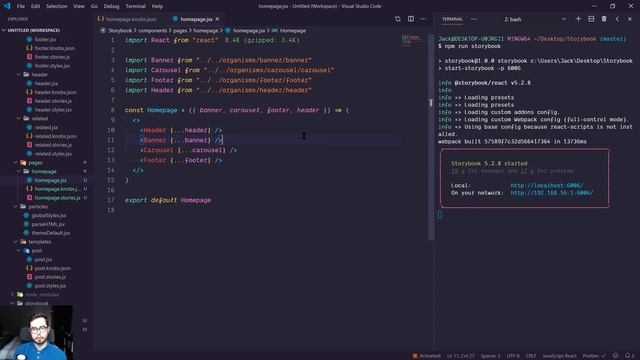The width and height of the screenshot is (640, 360).
Task: Open the Edit menu
Action: coord(36,6)
